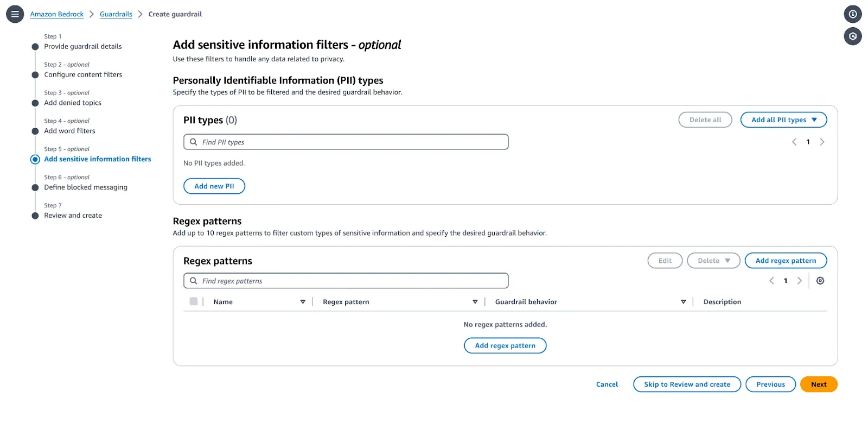Image resolution: width=868 pixels, height=429 pixels.
Task: Expand the Add all PII types dropdown
Action: coord(783,120)
